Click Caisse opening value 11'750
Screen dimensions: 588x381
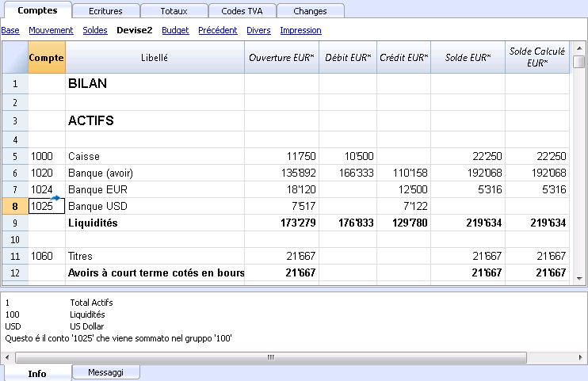point(281,156)
